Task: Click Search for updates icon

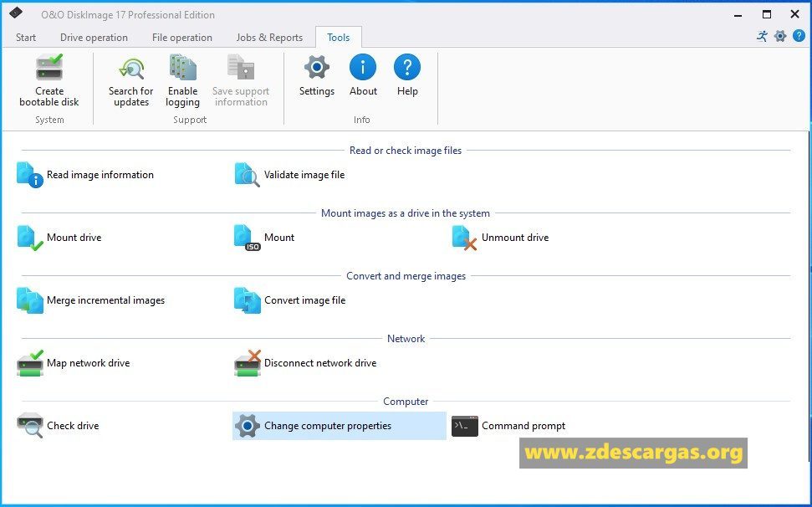Action: click(131, 69)
